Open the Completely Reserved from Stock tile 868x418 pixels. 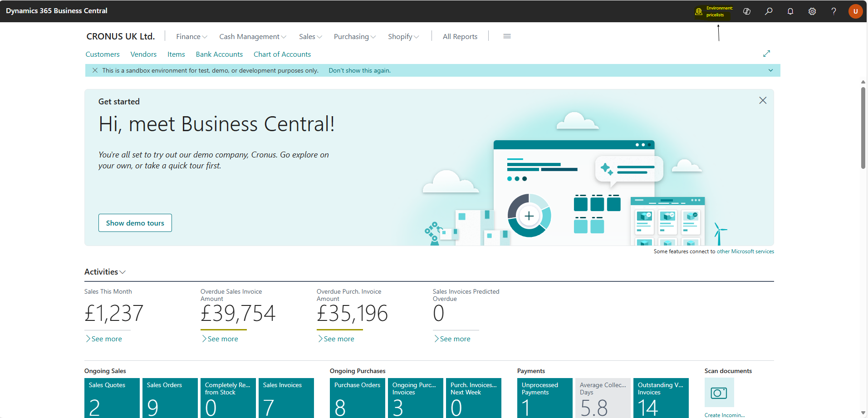pyautogui.click(x=228, y=398)
